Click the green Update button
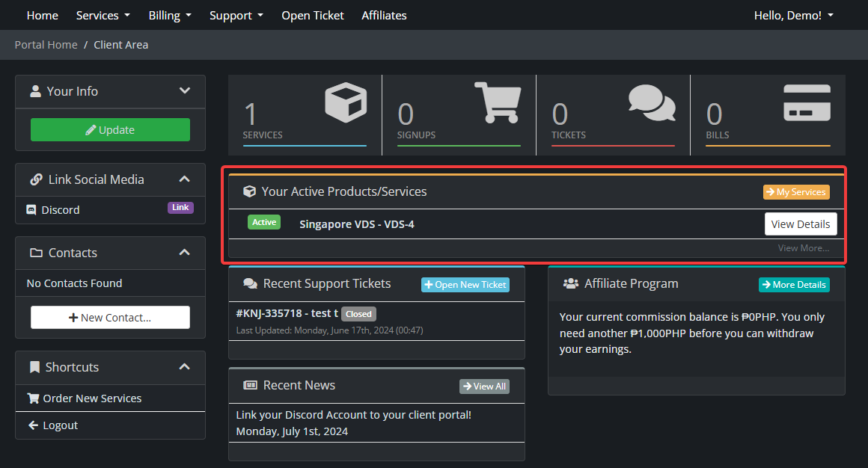This screenshot has height=468, width=868. (x=110, y=130)
